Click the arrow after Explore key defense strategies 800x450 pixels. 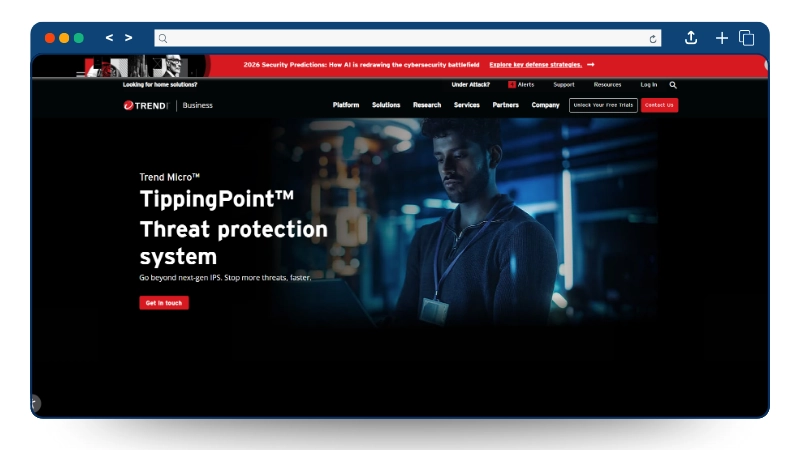pos(591,65)
